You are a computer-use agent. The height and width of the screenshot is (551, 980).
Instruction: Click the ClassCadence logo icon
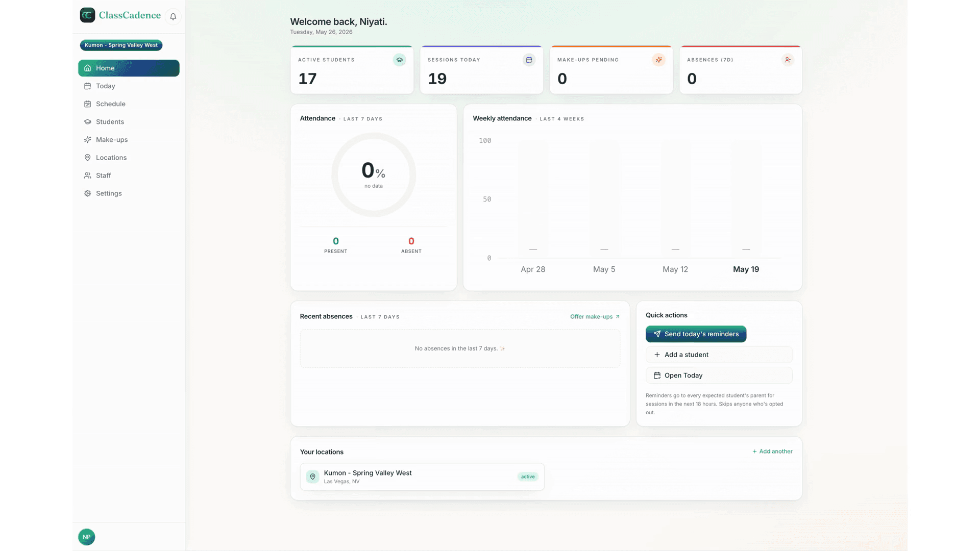(x=87, y=15)
